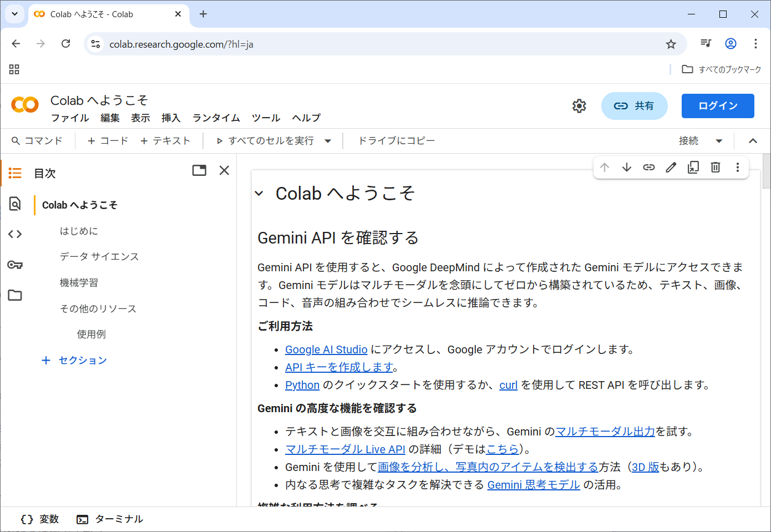The width and height of the screenshot is (771, 532).
Task: Open the ファイル menu
Action: tap(70, 118)
